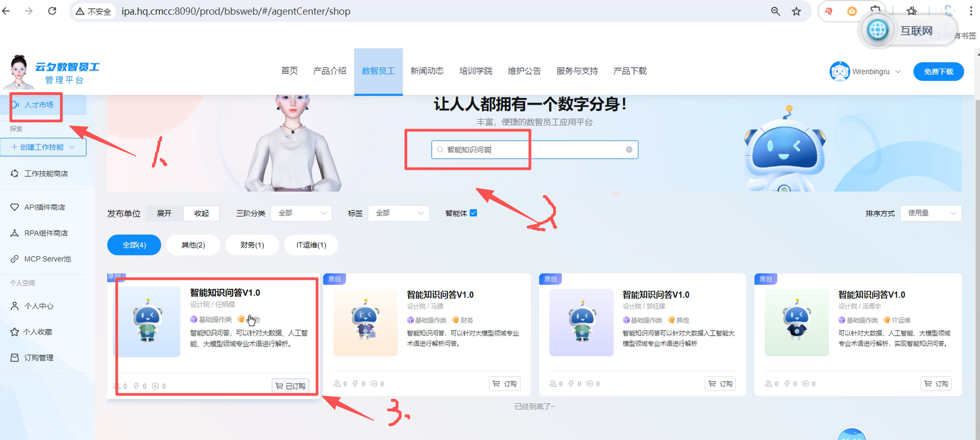Select the IT运维(1) category tab
The height and width of the screenshot is (440, 980).
coord(311,245)
